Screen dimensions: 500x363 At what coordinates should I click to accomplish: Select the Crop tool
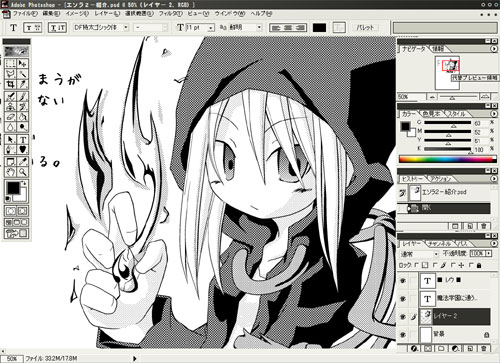click(11, 84)
